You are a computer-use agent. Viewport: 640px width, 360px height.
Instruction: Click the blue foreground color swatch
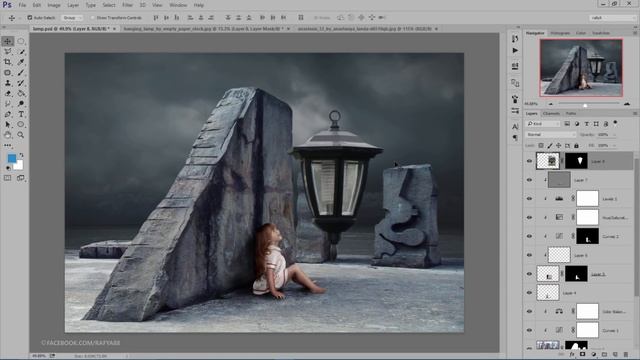(12, 158)
